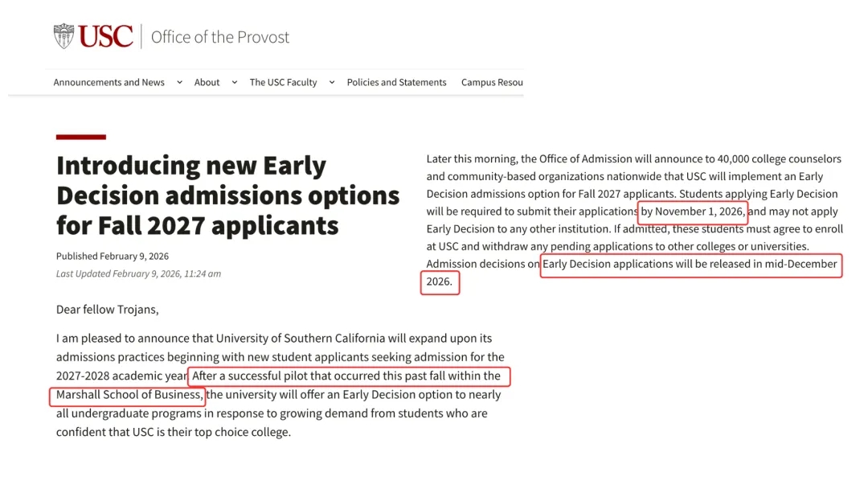The width and height of the screenshot is (868, 489).
Task: Expand the chevron beside About
Action: (x=235, y=82)
